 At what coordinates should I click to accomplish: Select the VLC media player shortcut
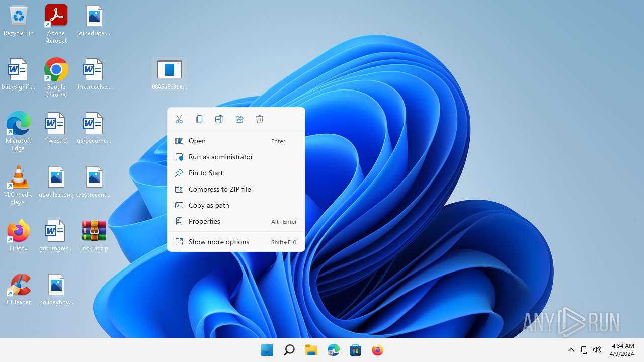tap(19, 185)
